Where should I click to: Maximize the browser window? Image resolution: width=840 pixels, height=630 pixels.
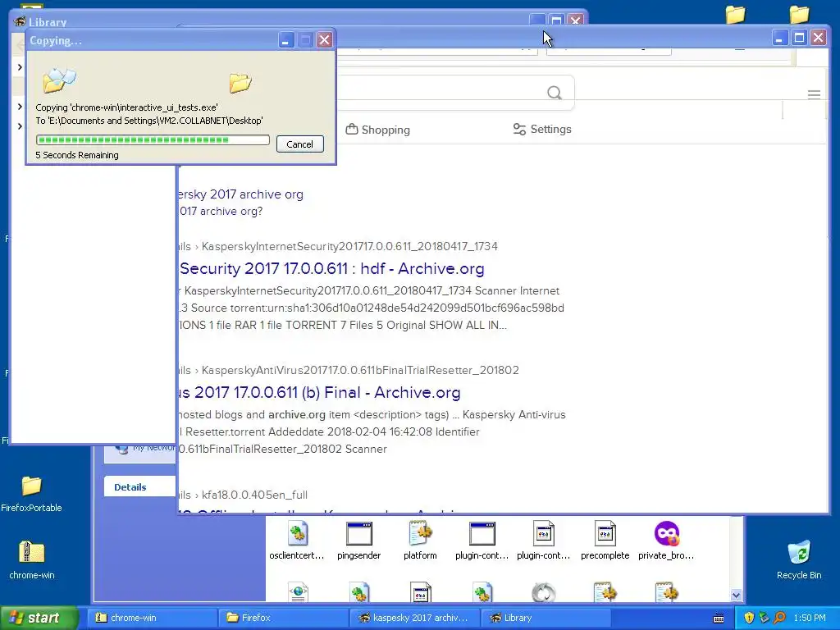point(799,38)
